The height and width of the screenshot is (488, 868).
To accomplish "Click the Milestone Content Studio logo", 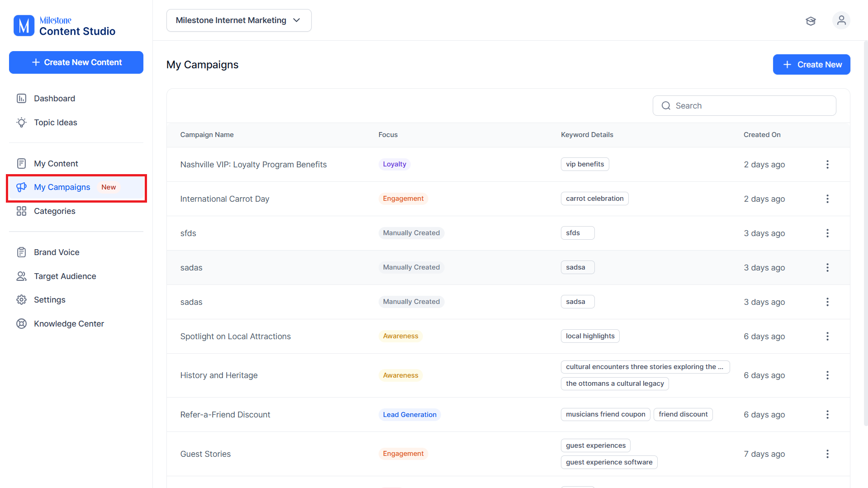I will pyautogui.click(x=65, y=26).
